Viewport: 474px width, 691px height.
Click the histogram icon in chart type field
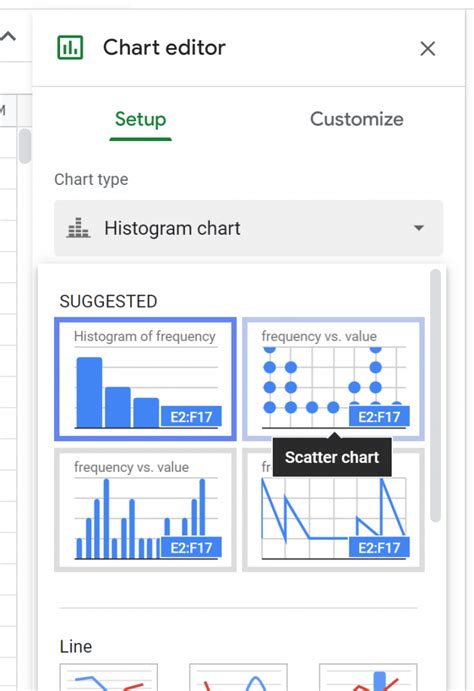(78, 228)
